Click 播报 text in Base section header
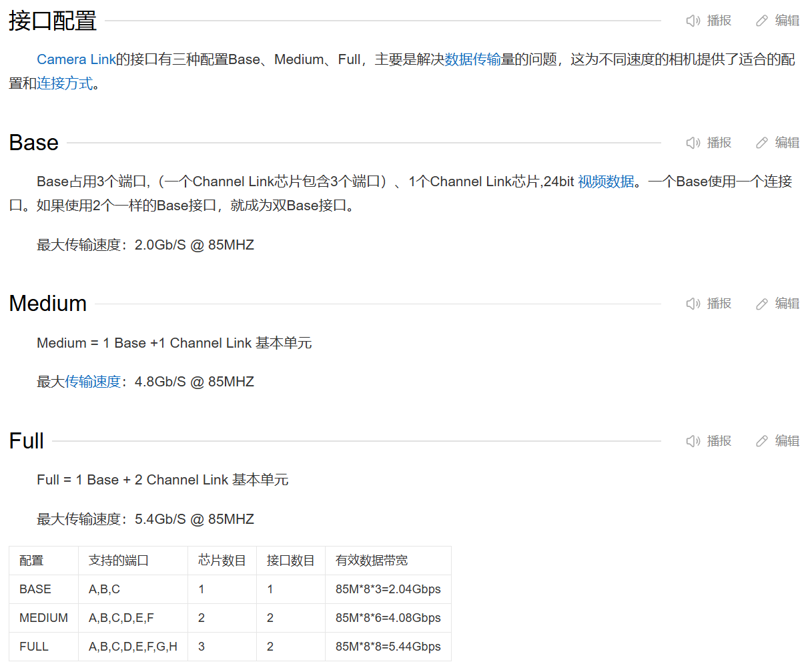This screenshot has height=672, width=810. pos(719,143)
